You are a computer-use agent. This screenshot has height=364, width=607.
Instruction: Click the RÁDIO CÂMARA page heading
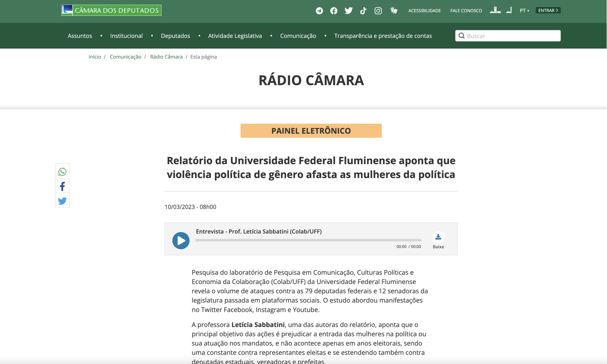pyautogui.click(x=311, y=80)
